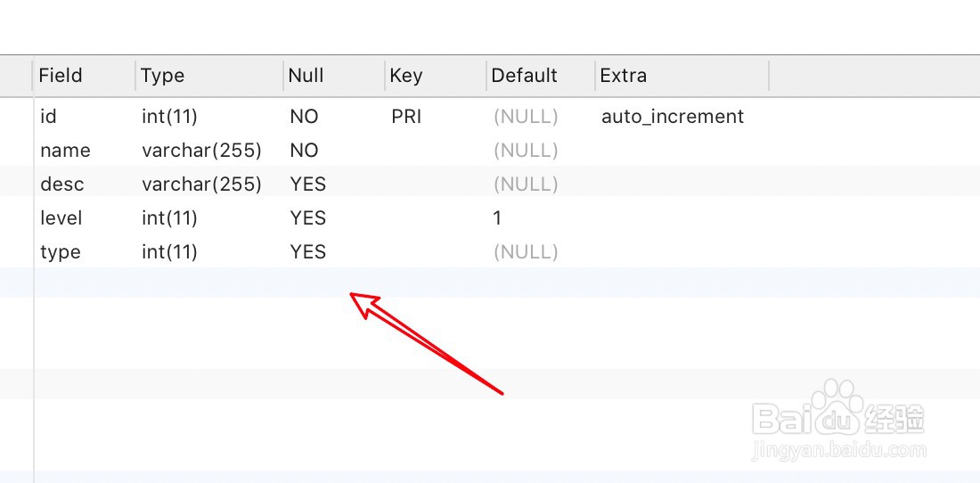The image size is (980, 483).
Task: Select the level field cell
Action: click(61, 218)
